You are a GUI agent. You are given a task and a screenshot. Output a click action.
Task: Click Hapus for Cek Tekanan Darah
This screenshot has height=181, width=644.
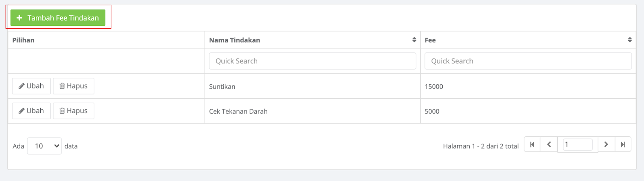[x=74, y=111]
